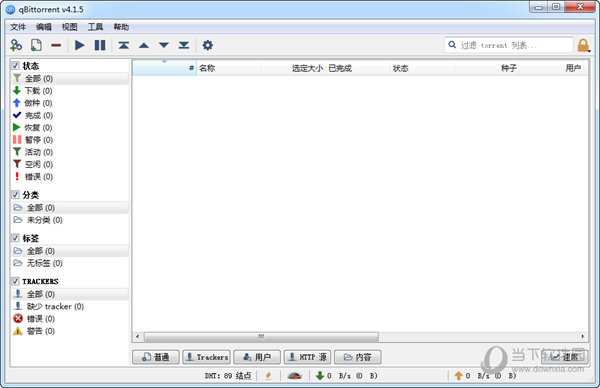Click the connection status flame icon

coord(268,376)
